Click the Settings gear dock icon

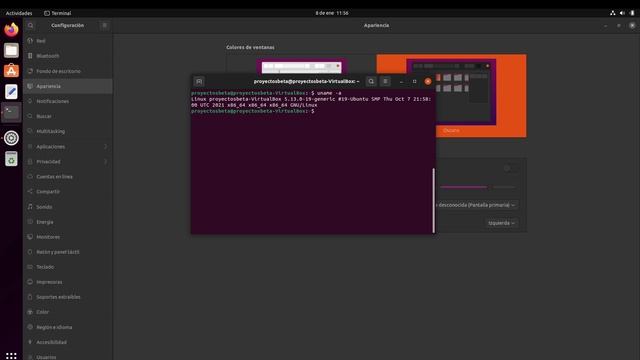click(x=11, y=138)
